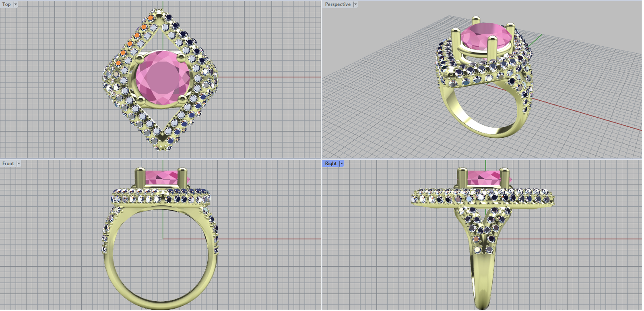Open the Front viewport menu arrow
Viewport: 644px width, 311px height.
[19, 164]
